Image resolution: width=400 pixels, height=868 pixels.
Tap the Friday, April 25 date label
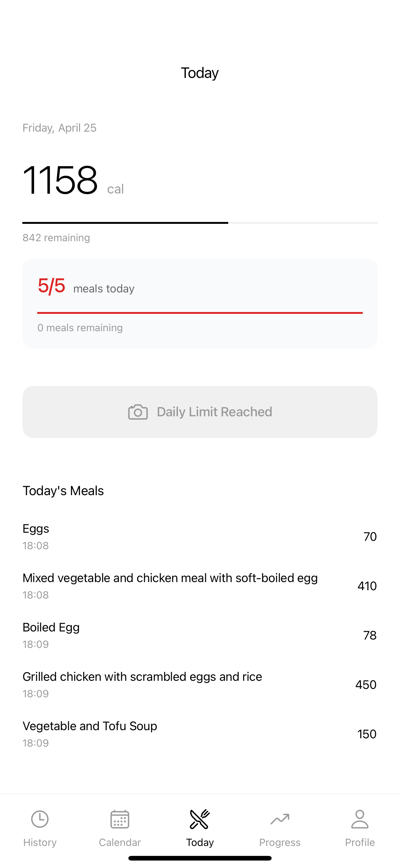(x=60, y=128)
